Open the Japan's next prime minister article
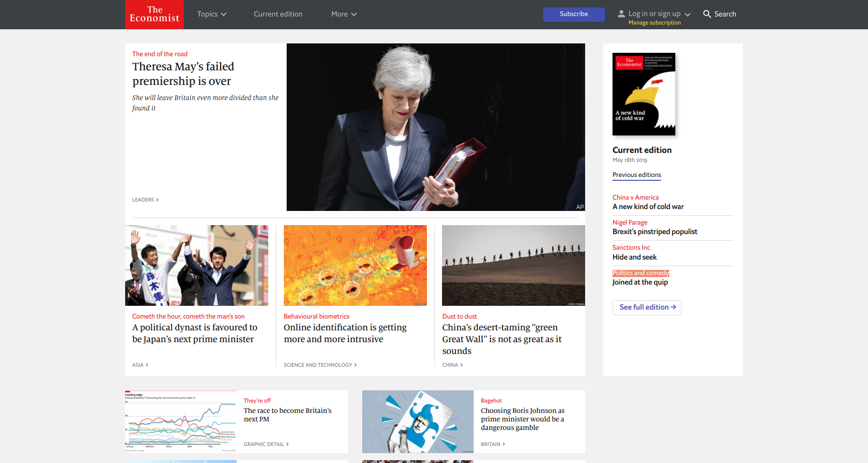 tap(195, 333)
